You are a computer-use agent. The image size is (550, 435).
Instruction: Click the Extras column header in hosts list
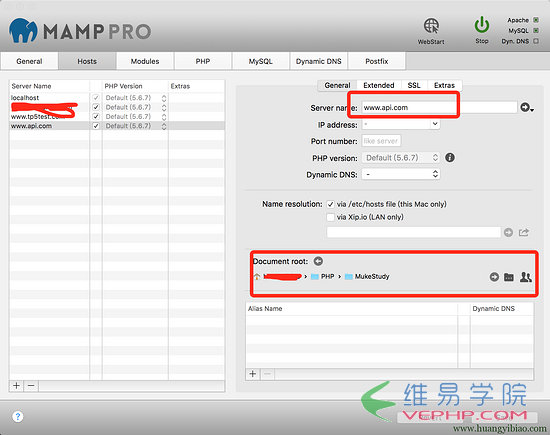click(x=196, y=86)
